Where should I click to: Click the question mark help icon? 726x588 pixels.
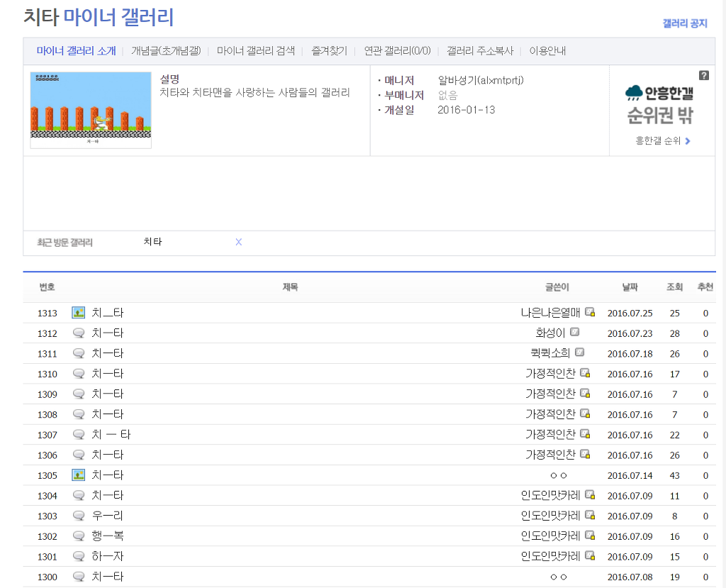(x=704, y=75)
